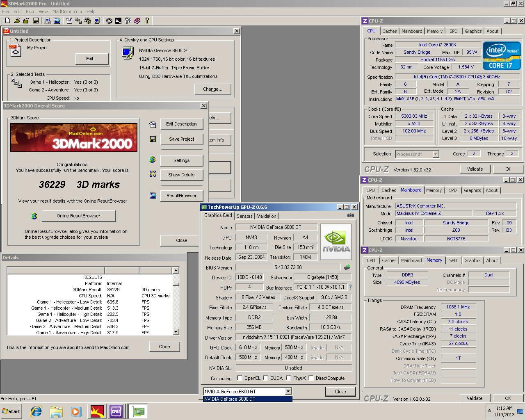Viewport: 525px width, 420px height.
Task: Switch to 3DMark2000 taskbar icon
Action: (97, 411)
